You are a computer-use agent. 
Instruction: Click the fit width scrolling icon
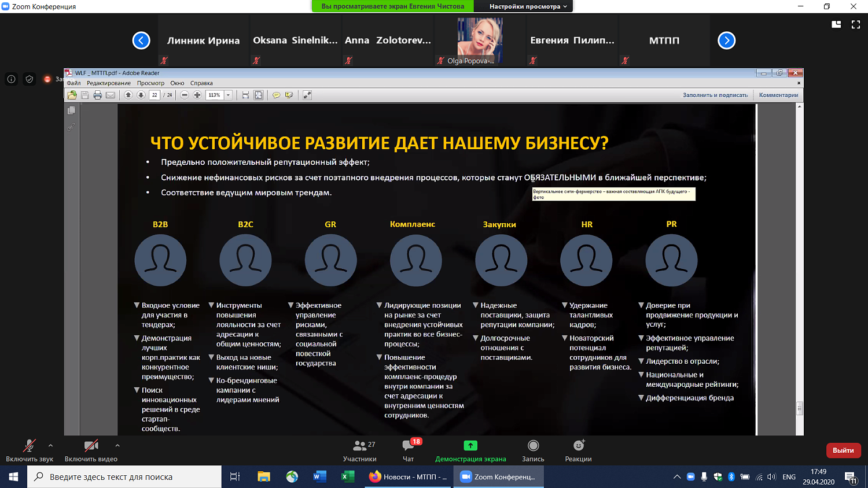(x=245, y=95)
